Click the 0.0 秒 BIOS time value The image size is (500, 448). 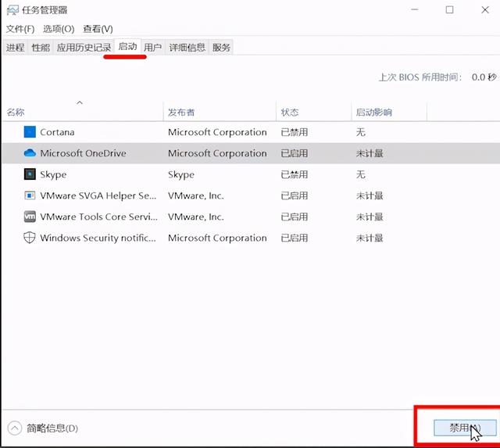pyautogui.click(x=484, y=77)
